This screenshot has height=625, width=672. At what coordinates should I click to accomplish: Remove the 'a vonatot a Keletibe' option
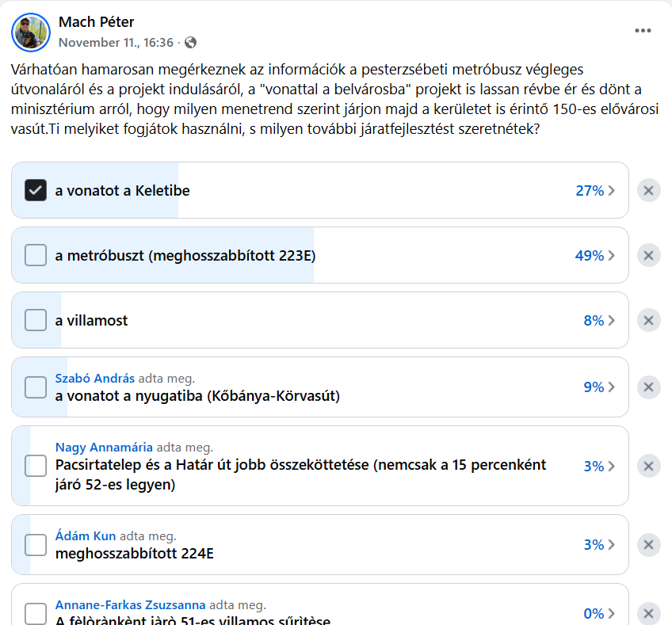[648, 190]
